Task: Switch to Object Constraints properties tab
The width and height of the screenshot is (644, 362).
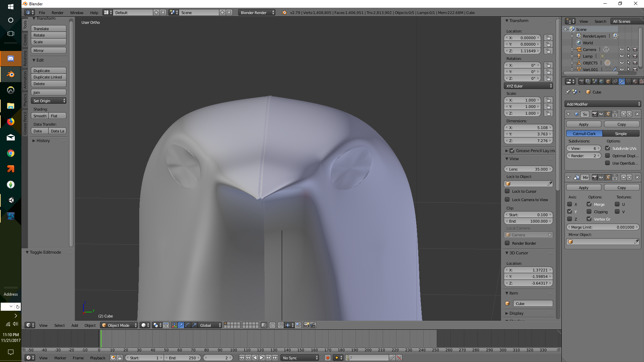Action: [x=615, y=81]
